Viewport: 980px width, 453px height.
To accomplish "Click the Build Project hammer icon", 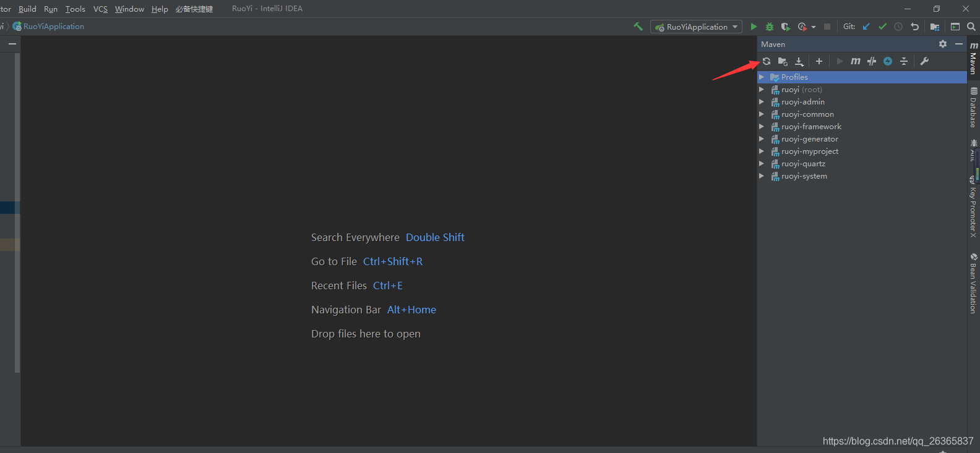I will (x=638, y=27).
